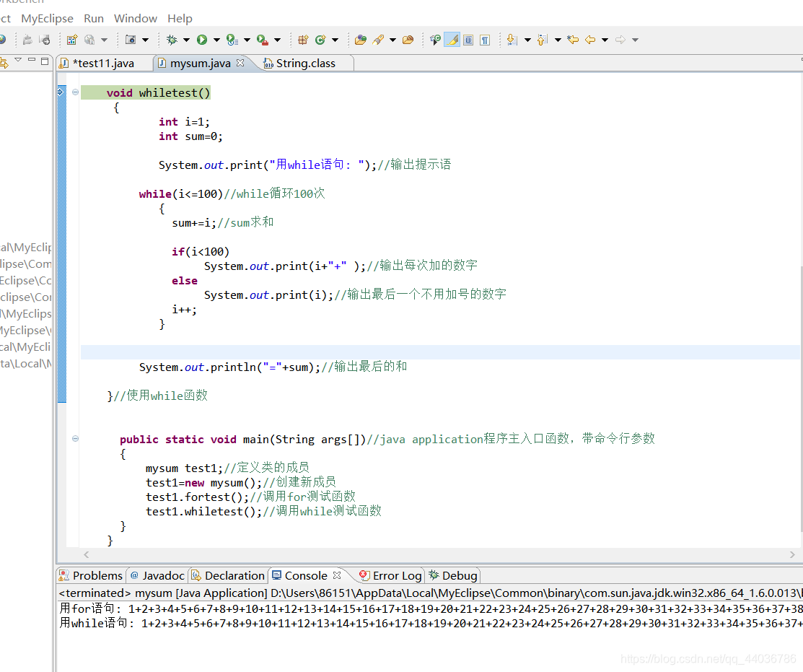
Task: Open the Problems view tab
Action: point(91,575)
